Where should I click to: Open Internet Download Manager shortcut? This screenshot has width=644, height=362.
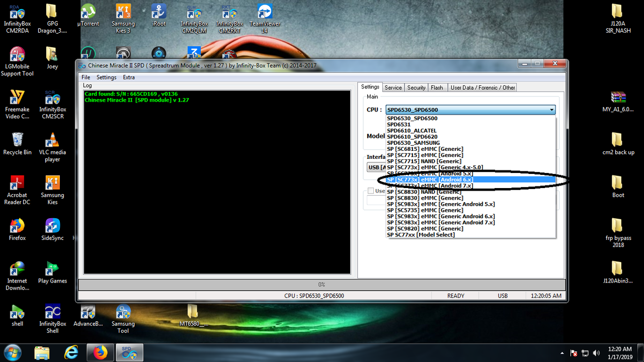[17, 276]
